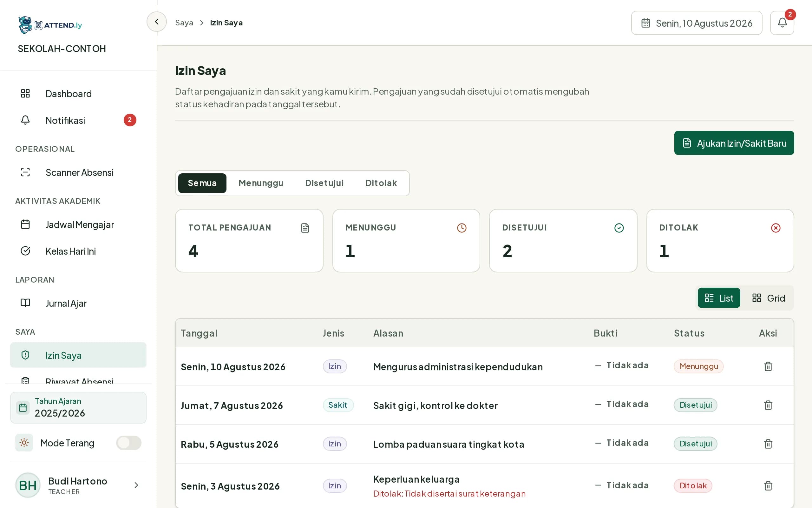Click the reason "Mengurus administrasi kependudukan"
Screen dimensions: 812x508
[458, 367]
